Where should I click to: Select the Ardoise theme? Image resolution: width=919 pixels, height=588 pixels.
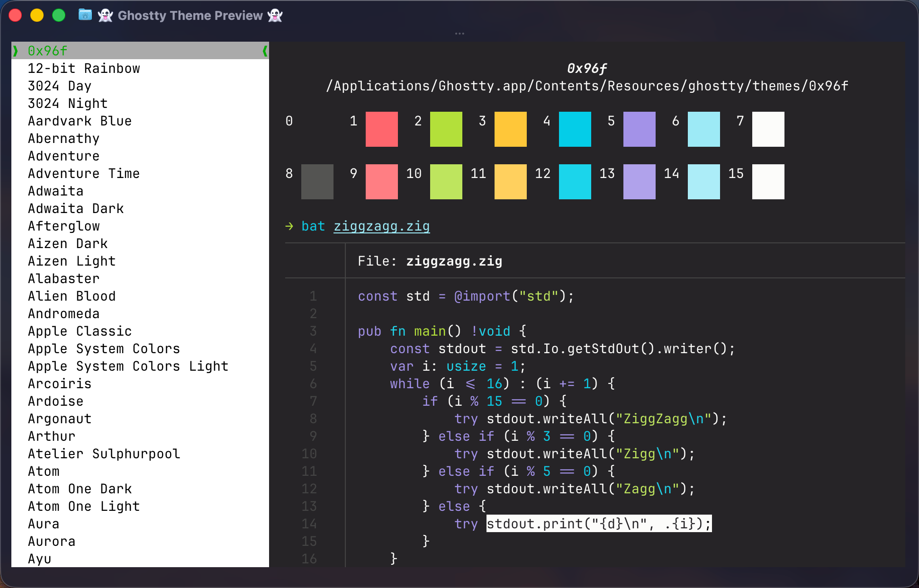click(140, 401)
